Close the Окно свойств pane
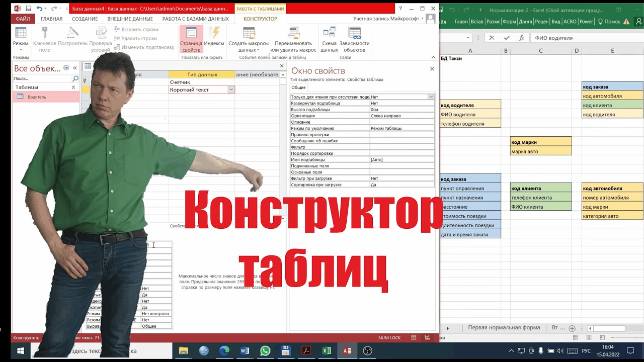 pyautogui.click(x=432, y=69)
